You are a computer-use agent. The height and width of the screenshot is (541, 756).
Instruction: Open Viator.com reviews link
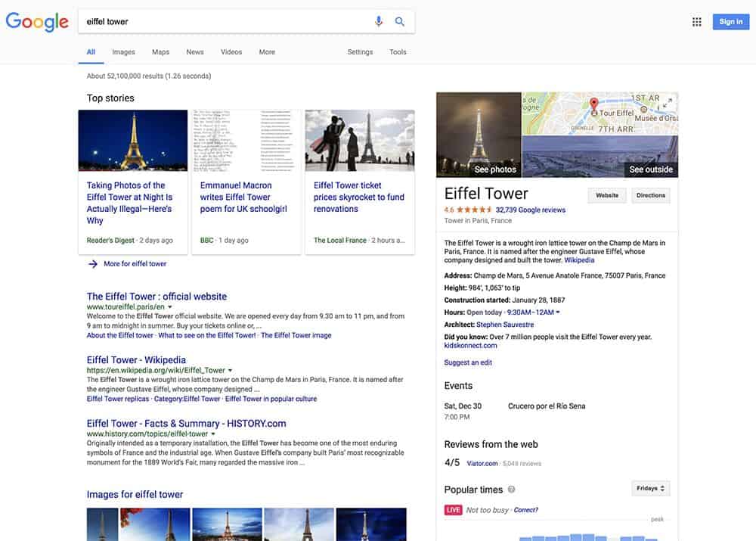[482, 463]
